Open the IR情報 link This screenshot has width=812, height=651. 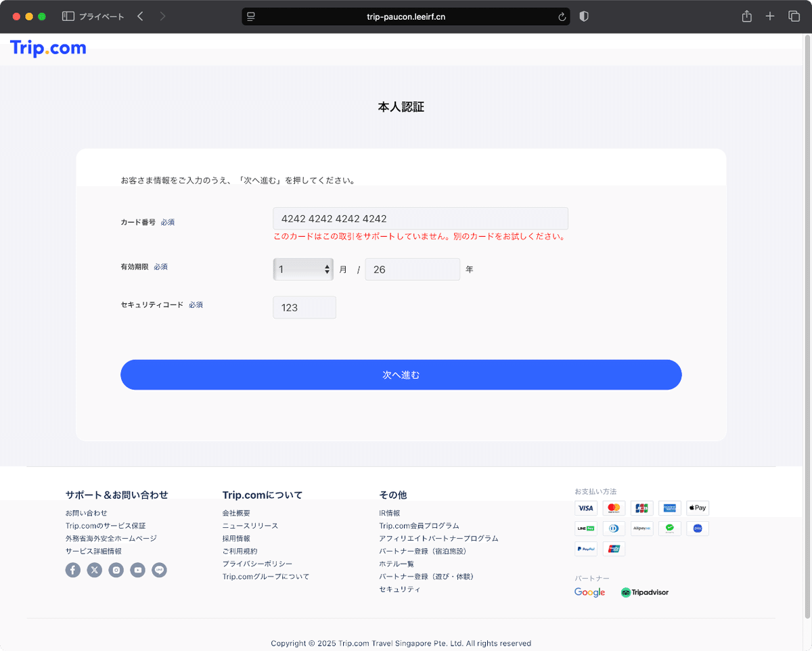390,513
